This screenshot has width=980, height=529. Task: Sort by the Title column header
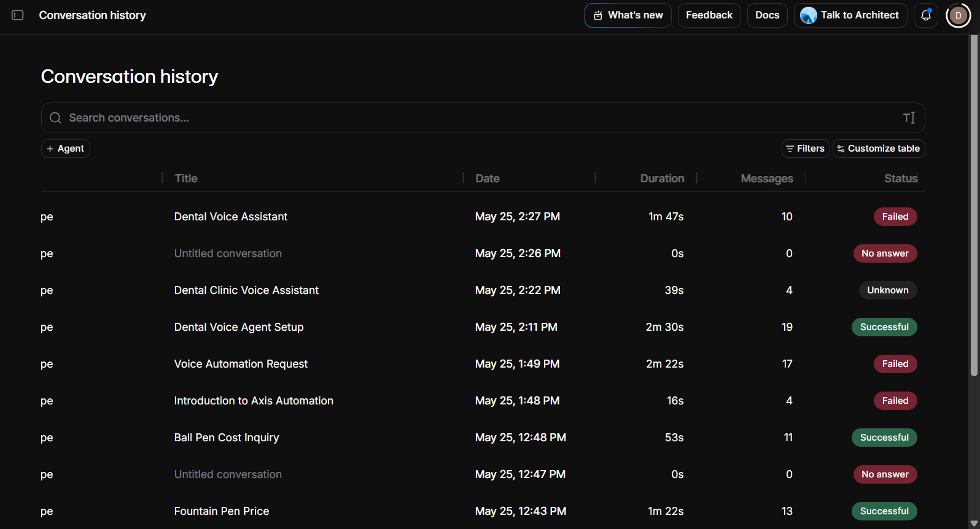click(x=186, y=179)
